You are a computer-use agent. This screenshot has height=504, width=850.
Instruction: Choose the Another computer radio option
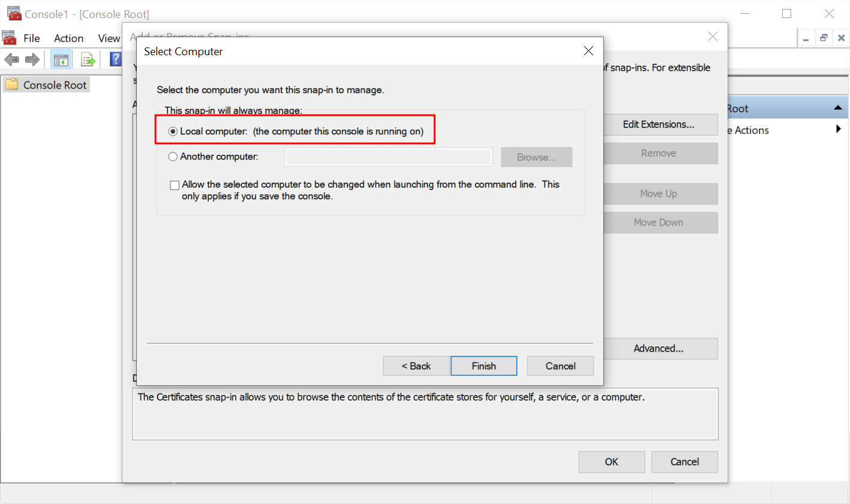[x=173, y=157]
